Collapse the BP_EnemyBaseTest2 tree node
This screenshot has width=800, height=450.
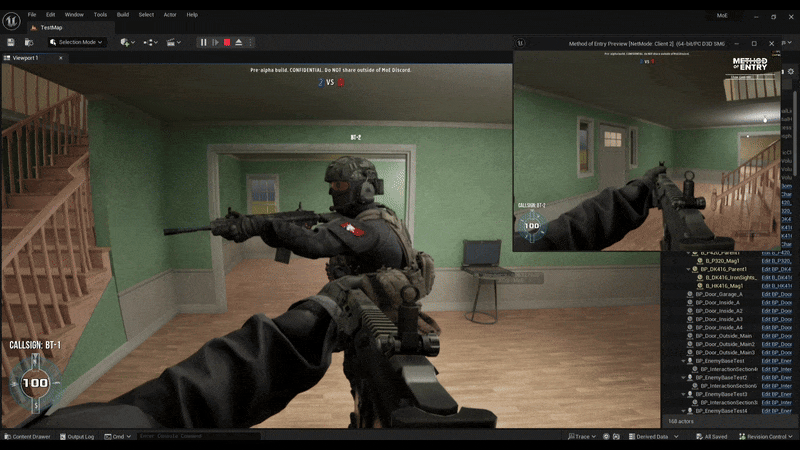(683, 378)
